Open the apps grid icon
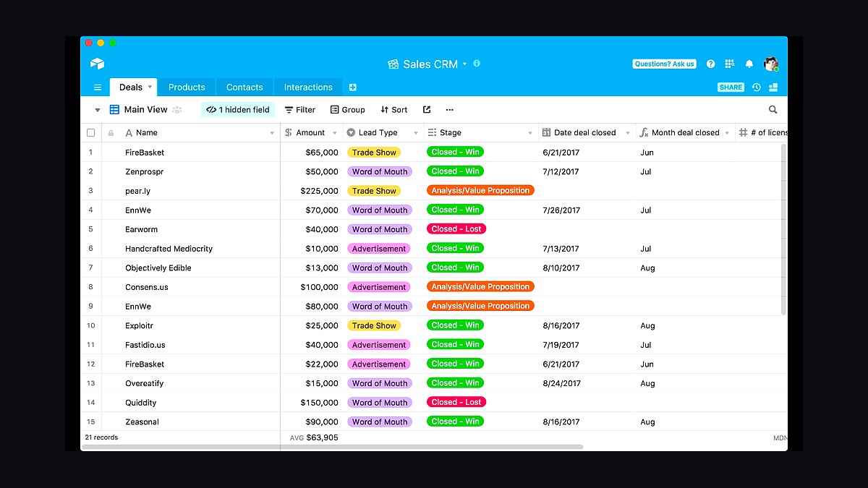Image resolution: width=868 pixels, height=488 pixels. [730, 64]
